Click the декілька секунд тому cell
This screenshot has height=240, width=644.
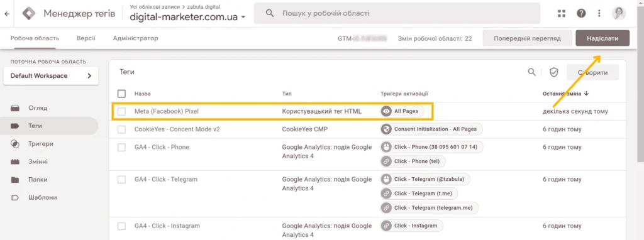click(x=575, y=111)
